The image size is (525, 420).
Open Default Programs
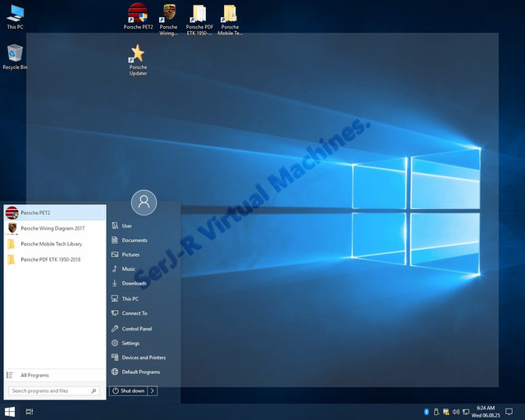135,372
